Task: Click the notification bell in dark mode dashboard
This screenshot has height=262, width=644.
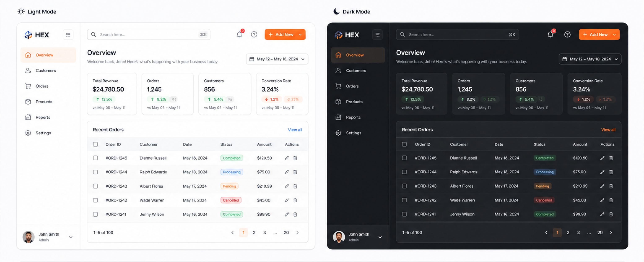Action: point(550,35)
